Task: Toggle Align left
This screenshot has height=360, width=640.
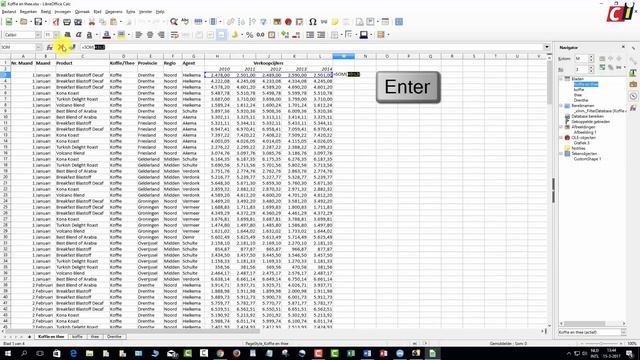Action: point(139,35)
